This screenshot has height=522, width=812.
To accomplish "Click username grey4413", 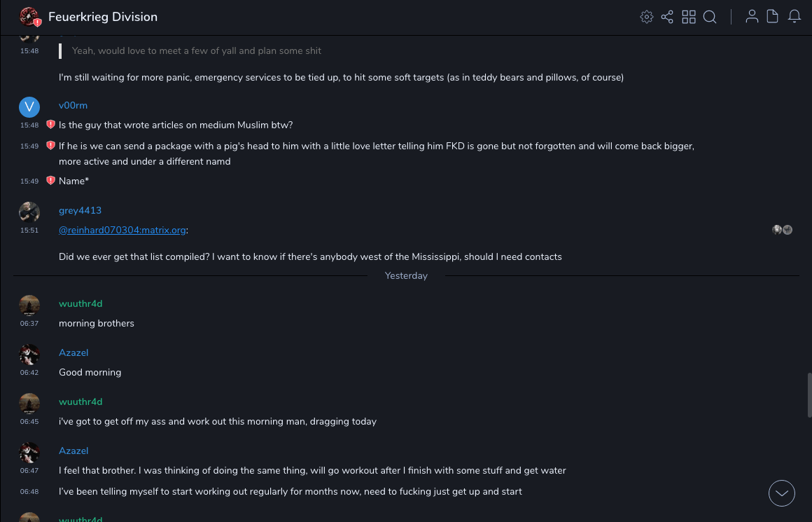I will coord(80,210).
